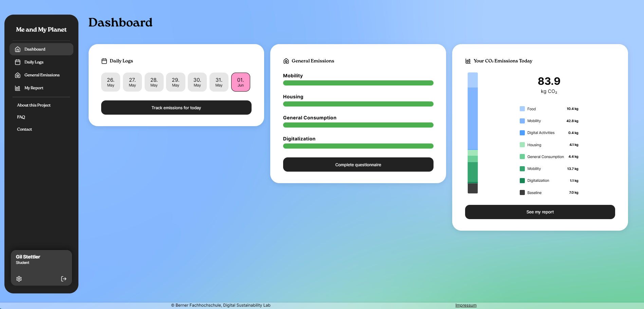Go to Daily Logs label in sidebar

(34, 62)
